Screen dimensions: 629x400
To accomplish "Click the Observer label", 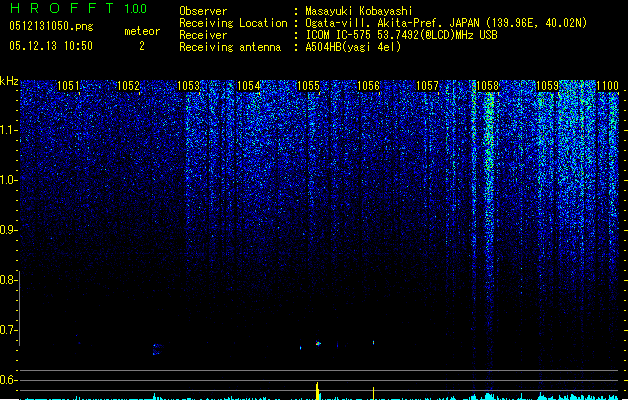I will 203,11.
